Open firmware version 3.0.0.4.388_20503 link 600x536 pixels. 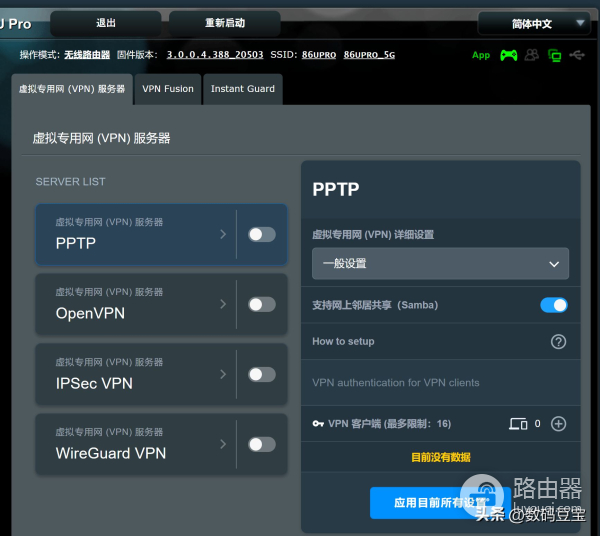point(215,55)
